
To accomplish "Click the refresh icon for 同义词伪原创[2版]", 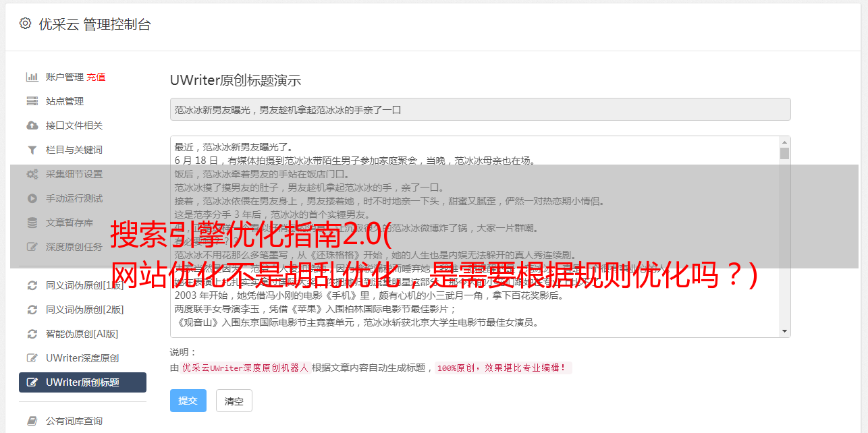I will point(32,310).
